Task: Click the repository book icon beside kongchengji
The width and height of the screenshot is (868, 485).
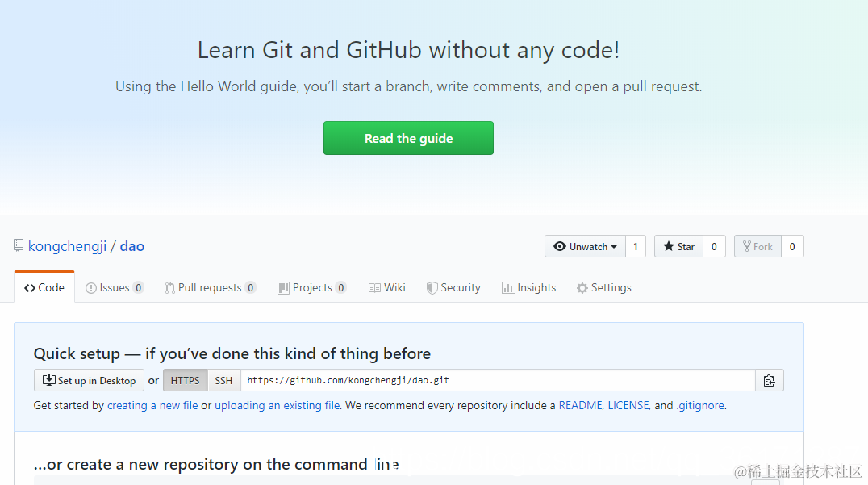Action: pyautogui.click(x=19, y=245)
